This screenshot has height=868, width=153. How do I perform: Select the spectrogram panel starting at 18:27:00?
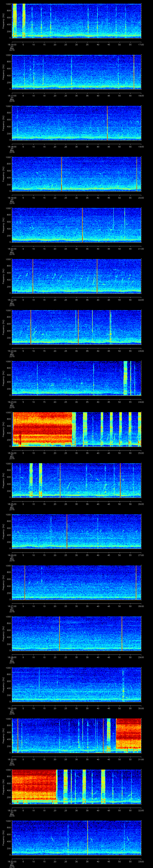tap(77, 582)
